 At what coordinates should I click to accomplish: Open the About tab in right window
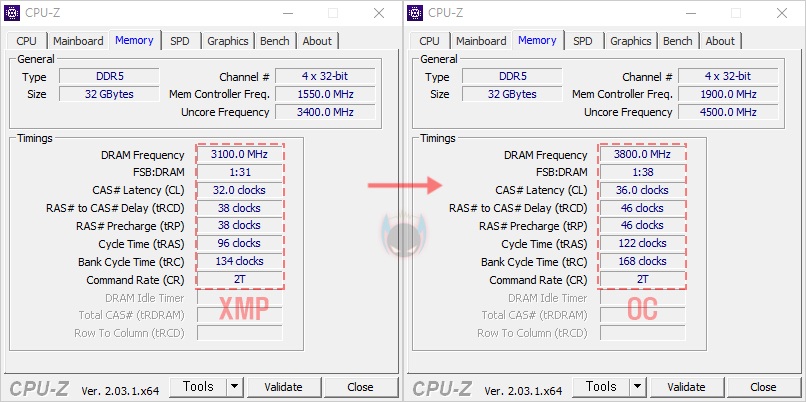coord(720,41)
